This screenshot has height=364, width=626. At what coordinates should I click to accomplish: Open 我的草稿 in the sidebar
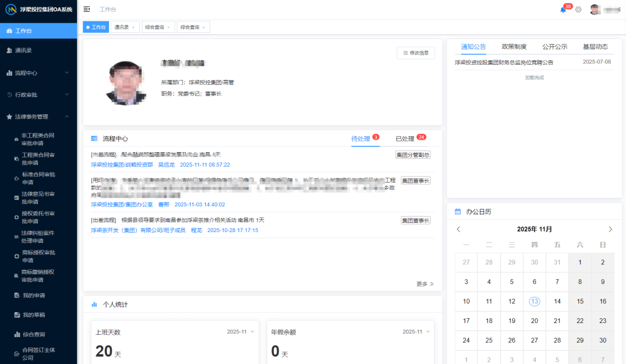[x=34, y=315]
